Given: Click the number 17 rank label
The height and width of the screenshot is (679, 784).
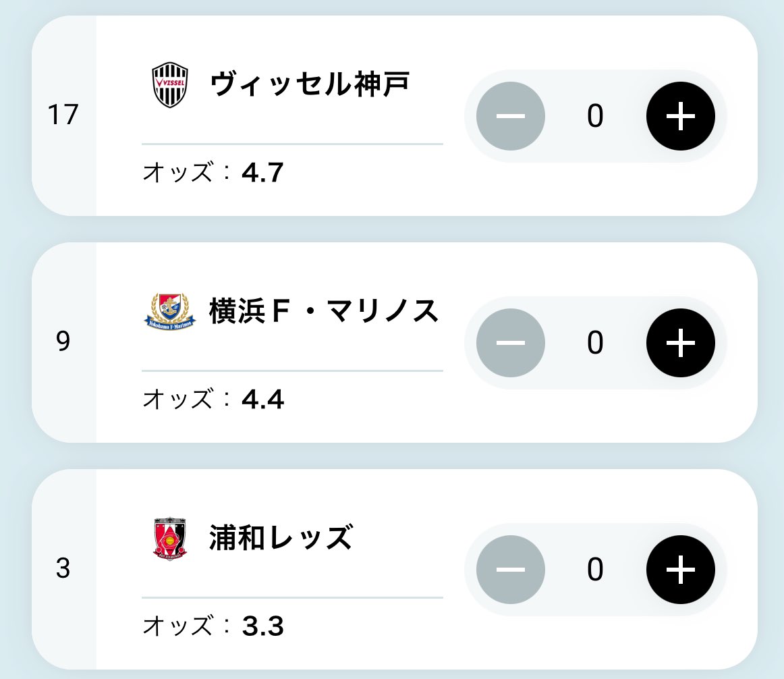Looking at the screenshot, I should 63,115.
